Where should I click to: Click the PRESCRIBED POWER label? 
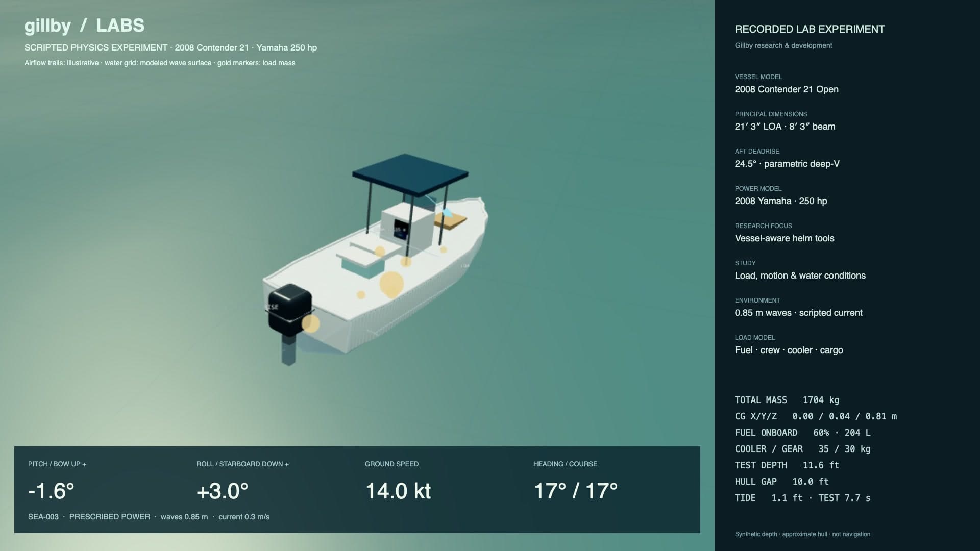[x=110, y=517]
